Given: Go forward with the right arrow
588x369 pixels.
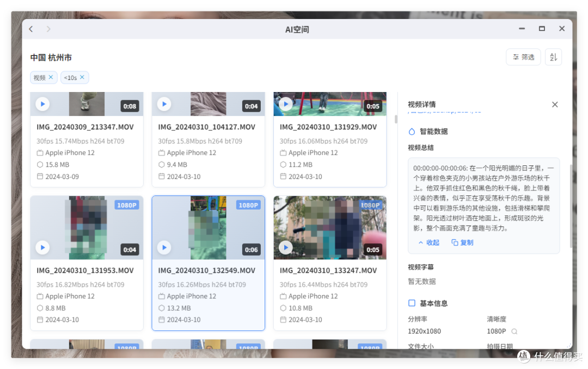Looking at the screenshot, I should coord(48,29).
